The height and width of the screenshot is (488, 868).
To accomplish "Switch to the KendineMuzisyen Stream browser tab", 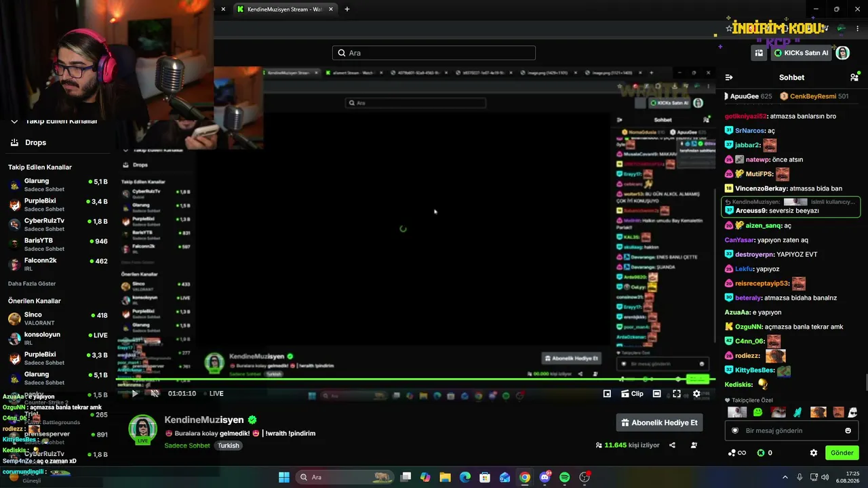I will [x=284, y=9].
